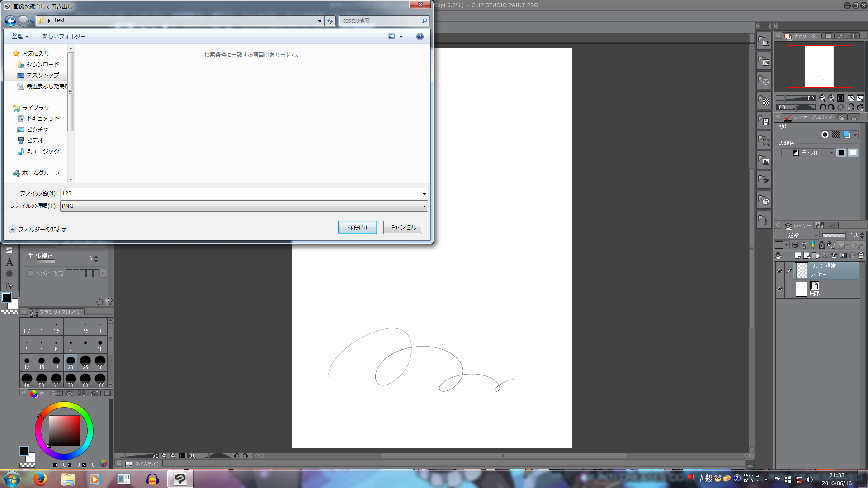Click the merge with layer below icon
868x488 pixels.
pyautogui.click(x=834, y=255)
